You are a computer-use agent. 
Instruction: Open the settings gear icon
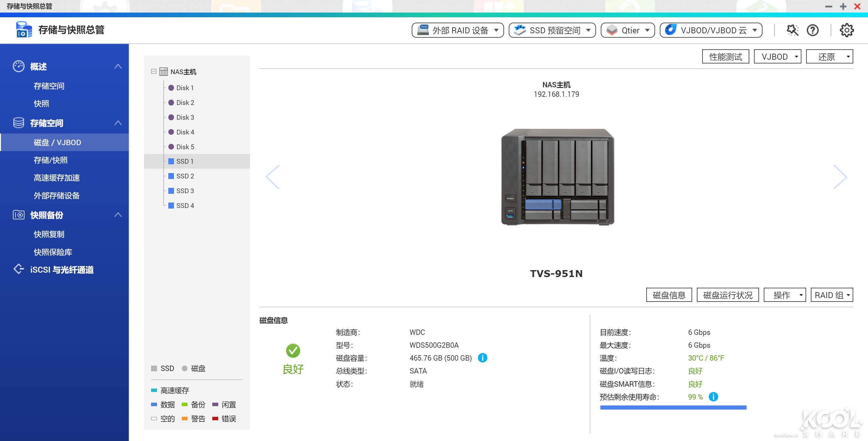point(846,30)
